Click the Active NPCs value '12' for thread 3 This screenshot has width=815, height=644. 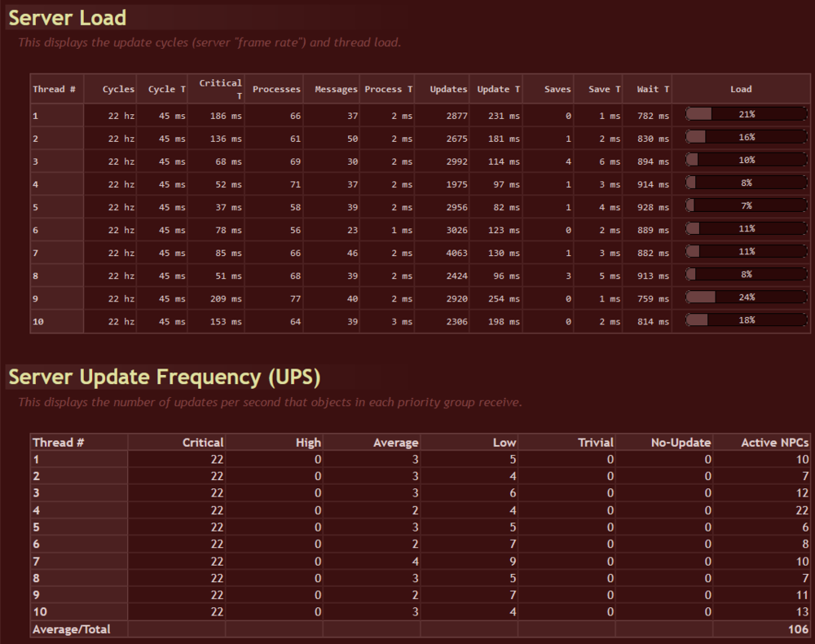coord(802,492)
